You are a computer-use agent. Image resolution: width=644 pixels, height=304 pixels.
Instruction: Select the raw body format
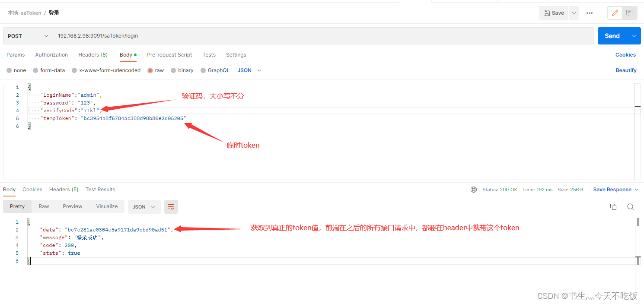point(156,70)
